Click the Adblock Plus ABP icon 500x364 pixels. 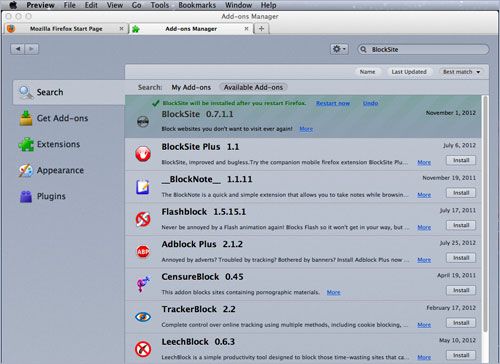[143, 252]
